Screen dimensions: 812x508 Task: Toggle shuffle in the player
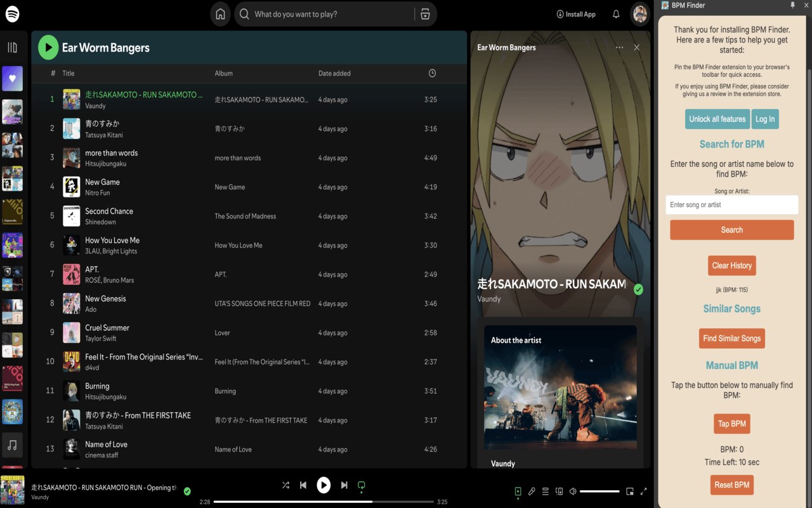click(x=285, y=485)
